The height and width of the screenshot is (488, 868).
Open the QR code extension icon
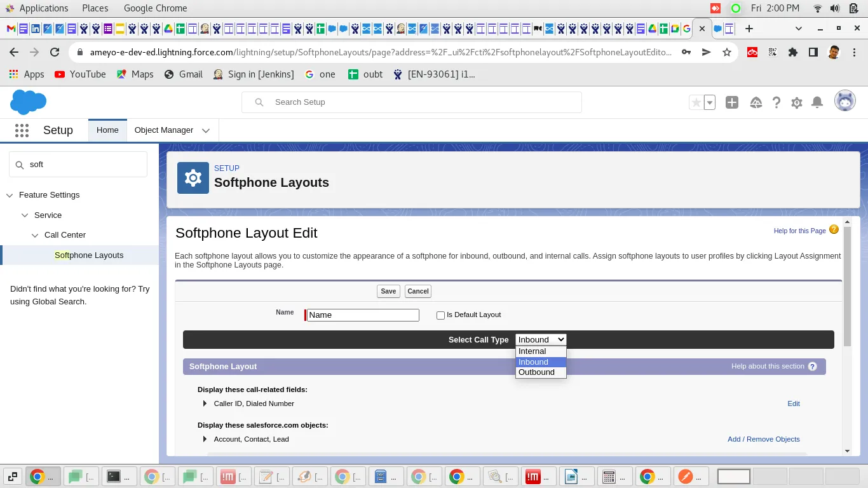pyautogui.click(x=773, y=52)
